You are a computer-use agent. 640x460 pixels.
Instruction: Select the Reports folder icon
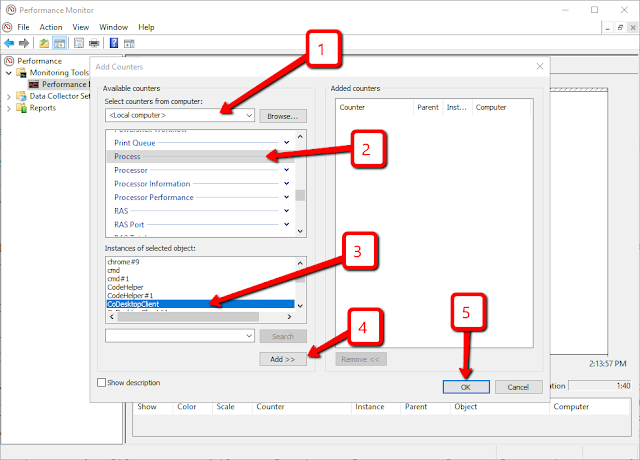point(21,108)
